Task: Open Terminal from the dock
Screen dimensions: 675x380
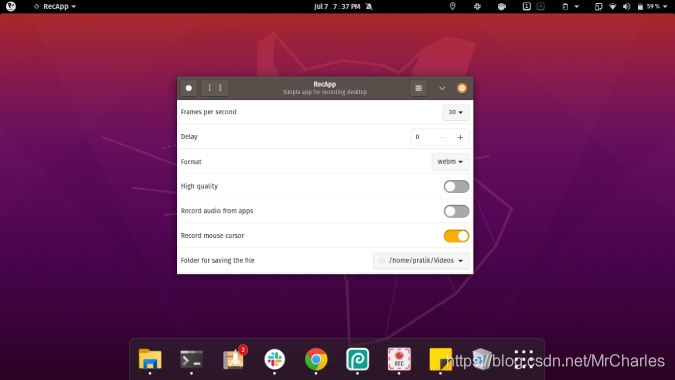Action: 192,359
